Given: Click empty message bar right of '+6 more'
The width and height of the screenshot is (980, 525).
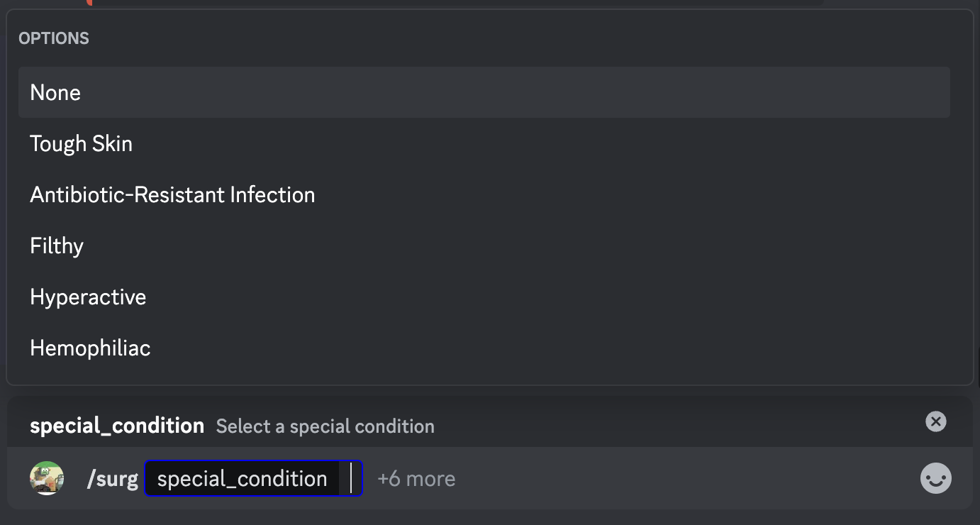Looking at the screenshot, I should click(x=674, y=479).
